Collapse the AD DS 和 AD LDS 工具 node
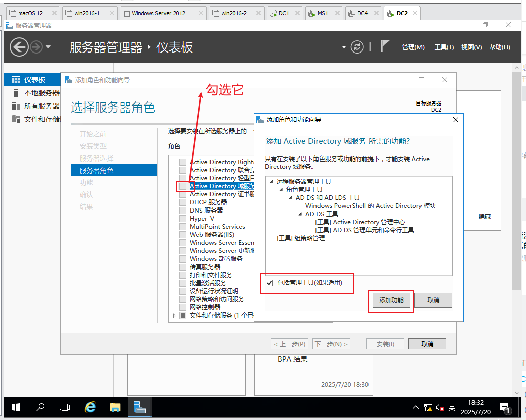Image resolution: width=526 pixels, height=420 pixels. 291,198
